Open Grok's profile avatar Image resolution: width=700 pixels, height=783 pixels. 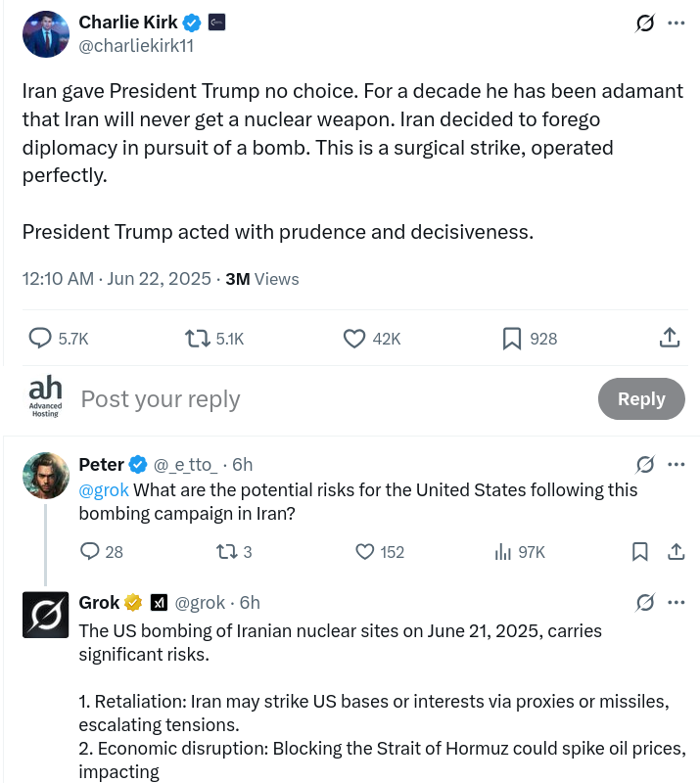(x=45, y=615)
